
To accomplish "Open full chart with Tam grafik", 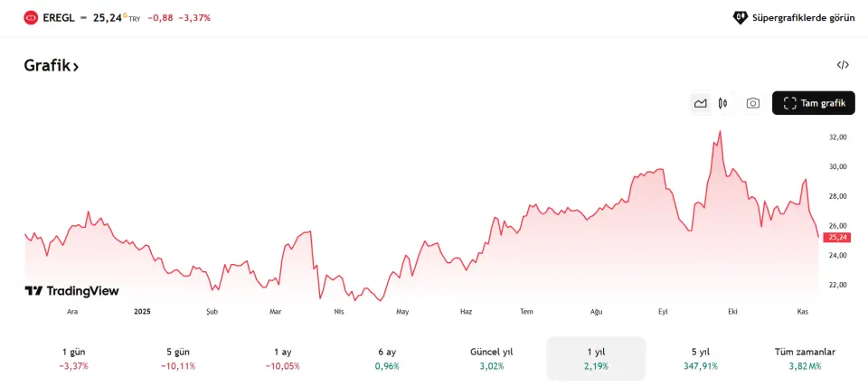I will click(x=815, y=103).
